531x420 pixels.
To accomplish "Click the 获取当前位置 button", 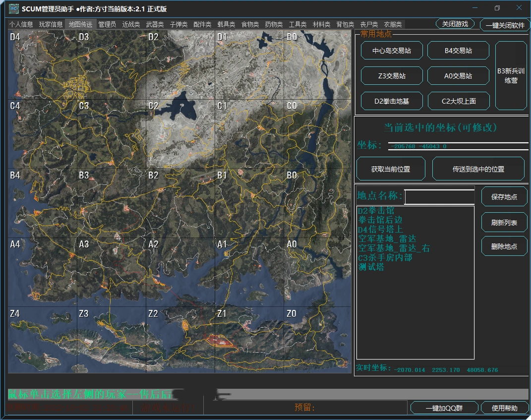I will pos(391,169).
